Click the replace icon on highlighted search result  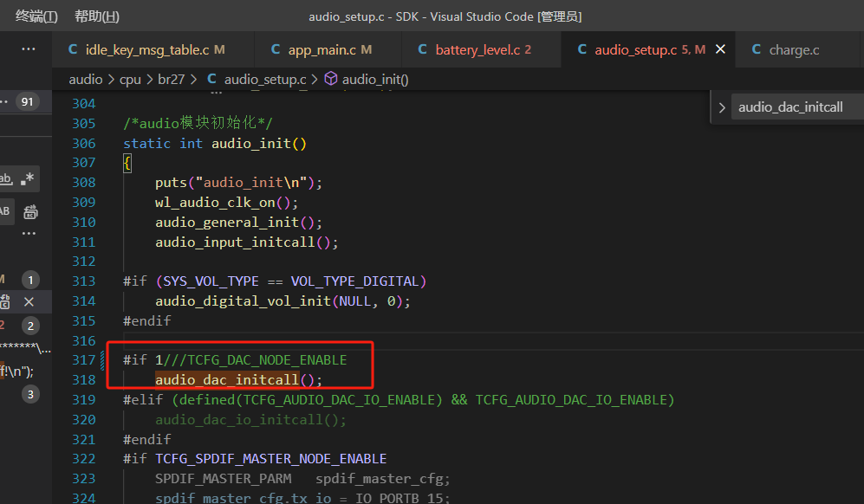tap(5, 302)
